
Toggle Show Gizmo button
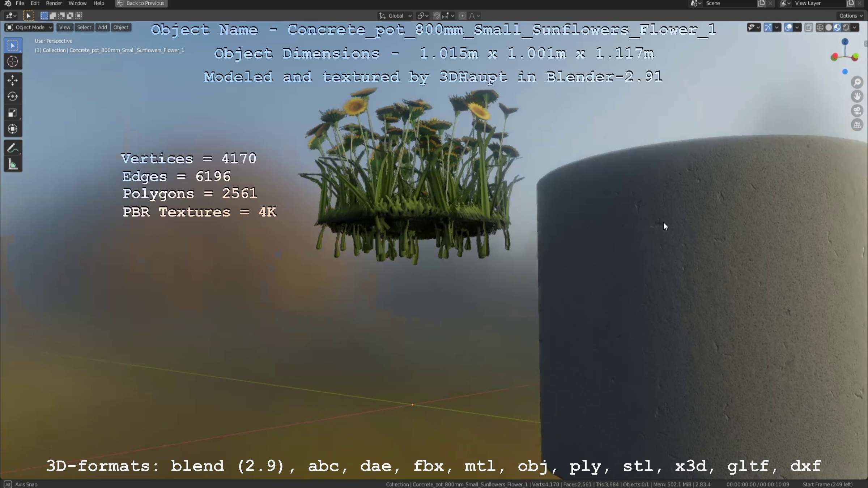pos(768,27)
